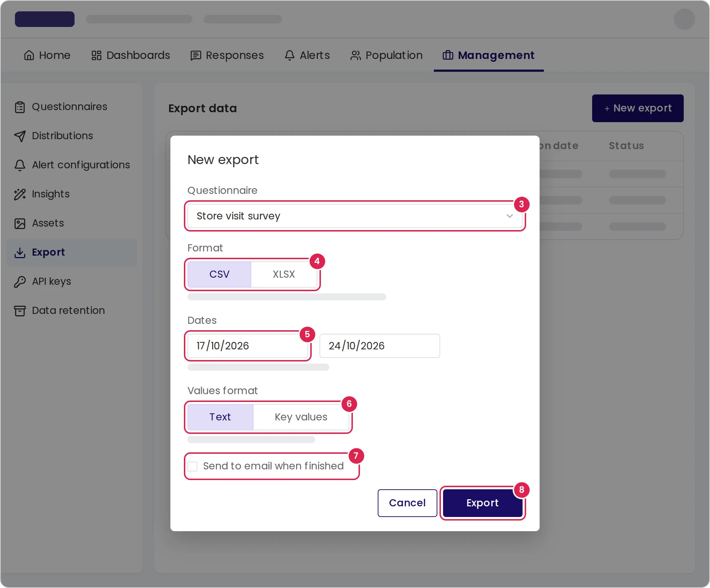Open the Store visit survey questionnaire dropdown
The height and width of the screenshot is (588, 710).
[x=355, y=216]
